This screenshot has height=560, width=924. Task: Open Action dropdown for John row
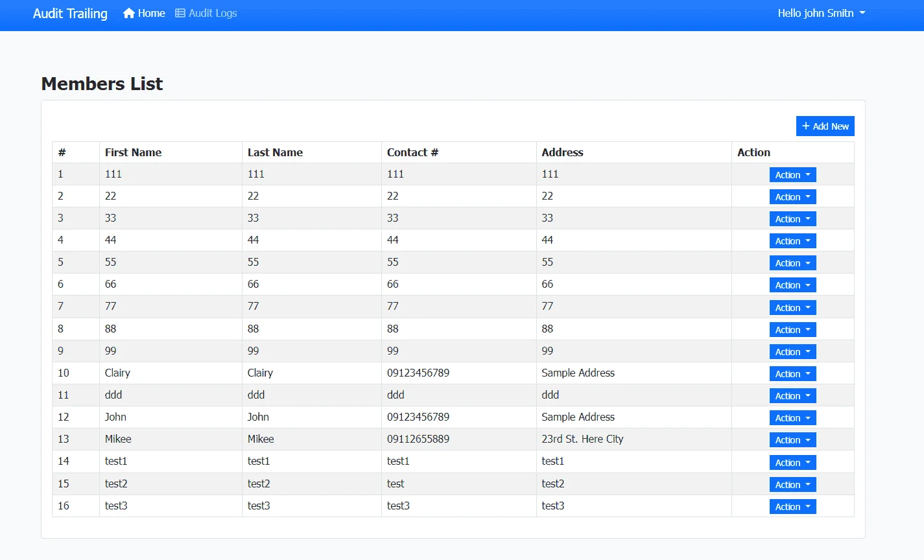tap(792, 418)
